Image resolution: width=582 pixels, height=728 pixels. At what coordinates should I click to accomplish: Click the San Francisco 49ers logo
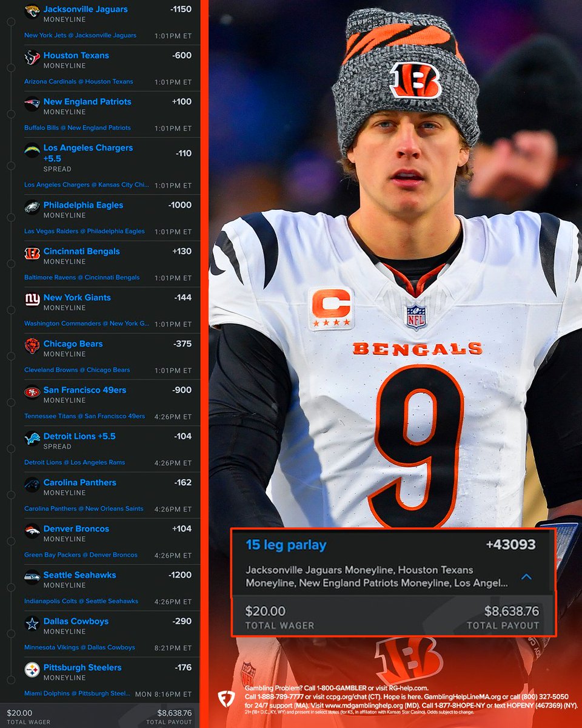32,393
